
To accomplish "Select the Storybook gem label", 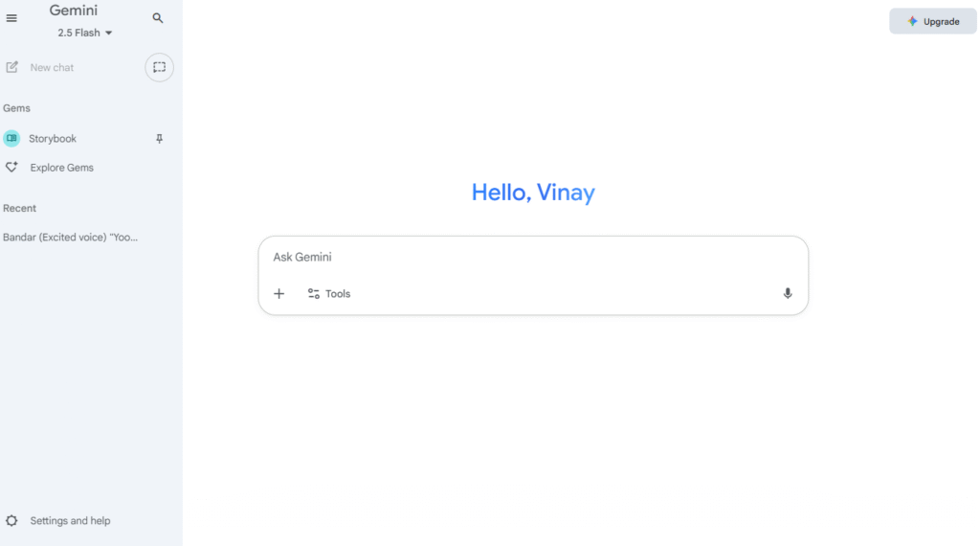I will (53, 139).
